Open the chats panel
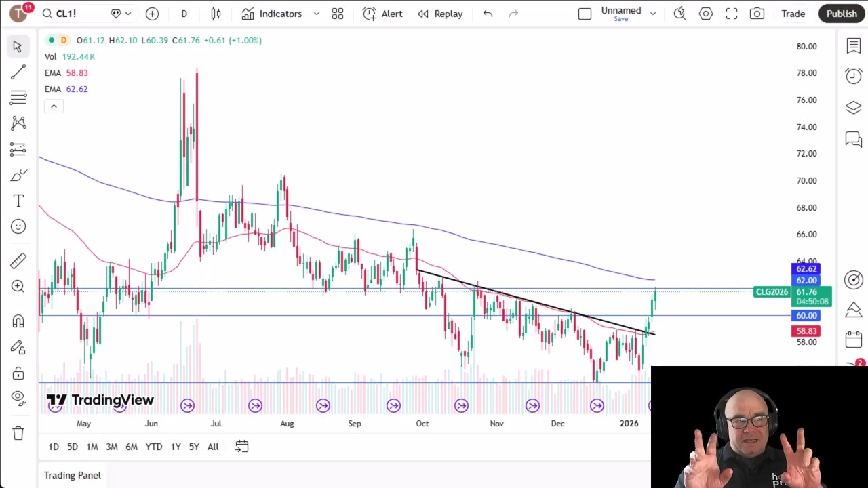868x488 pixels. click(x=853, y=140)
